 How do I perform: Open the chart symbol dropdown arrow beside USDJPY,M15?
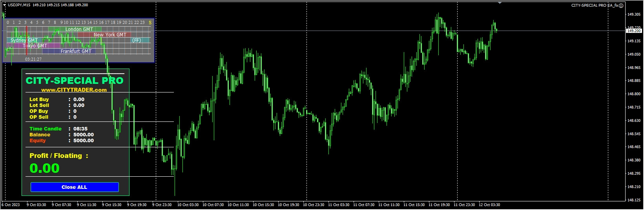click(4, 5)
